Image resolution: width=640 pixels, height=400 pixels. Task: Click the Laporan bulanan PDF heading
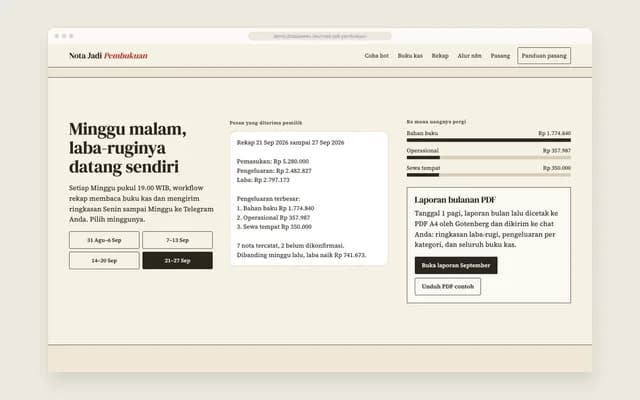point(455,200)
